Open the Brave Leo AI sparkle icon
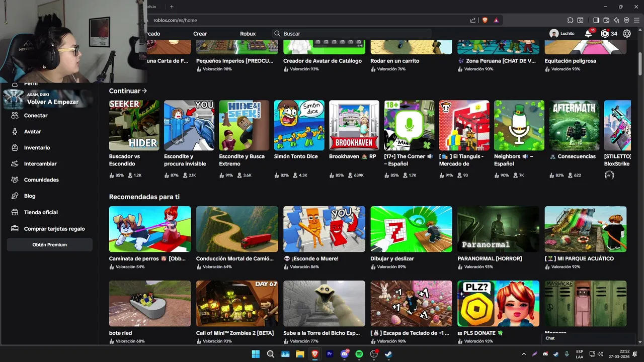Image resolution: width=644 pixels, height=362 pixels. pyautogui.click(x=616, y=20)
